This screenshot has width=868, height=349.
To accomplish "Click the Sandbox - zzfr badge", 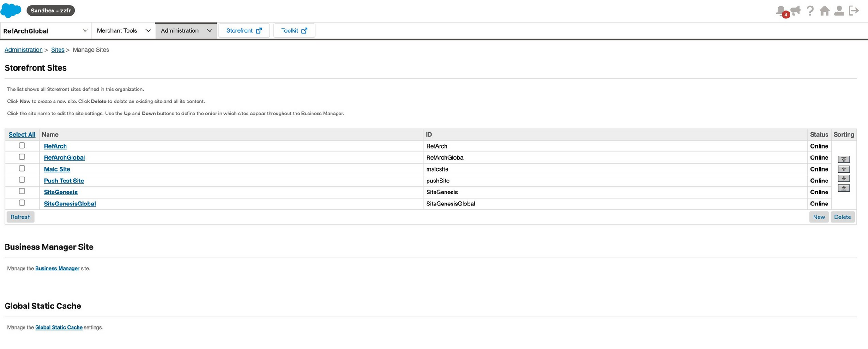I will click(x=51, y=11).
